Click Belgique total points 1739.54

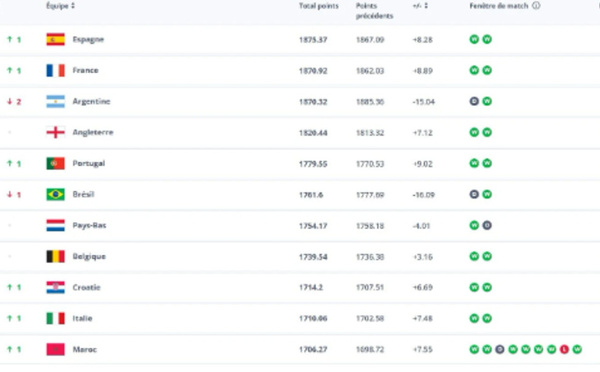(313, 257)
